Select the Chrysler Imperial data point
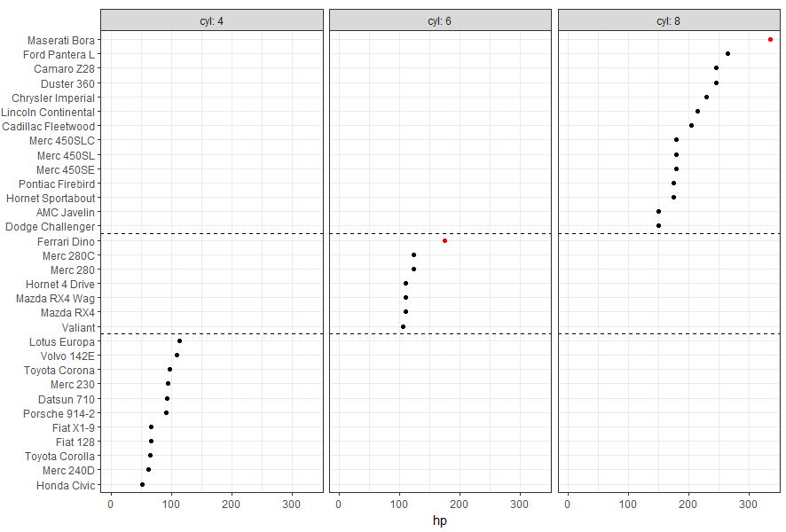Image resolution: width=786 pixels, height=532 pixels. click(x=706, y=98)
